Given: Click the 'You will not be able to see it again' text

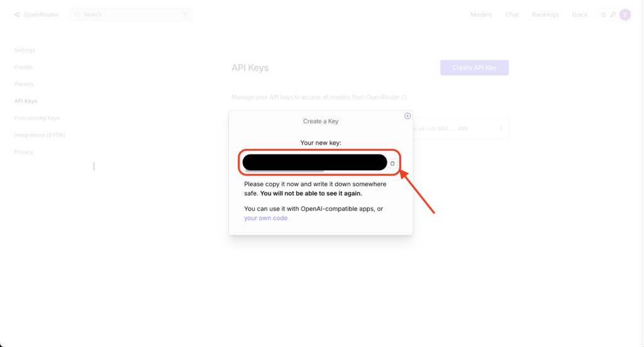Looking at the screenshot, I should click(x=311, y=194).
